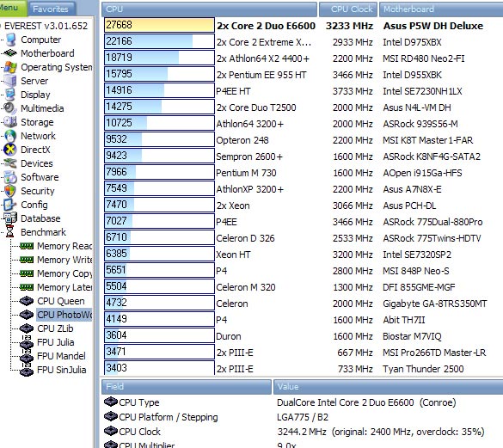
Task: Click the Celeron M 320 entry
Action: click(x=246, y=287)
